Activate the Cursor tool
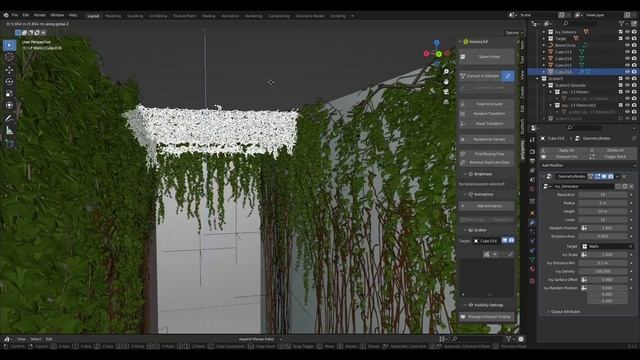 [x=9, y=57]
